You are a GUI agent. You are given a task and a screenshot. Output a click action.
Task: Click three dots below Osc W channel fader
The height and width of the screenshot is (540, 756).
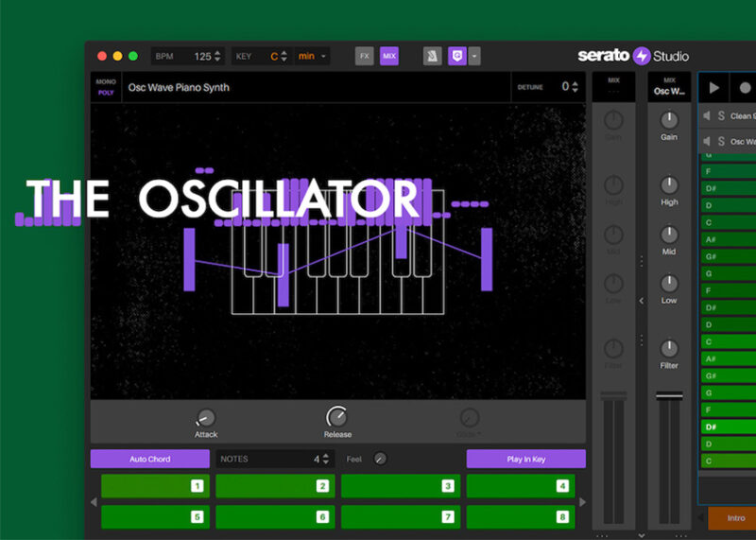pos(680,536)
